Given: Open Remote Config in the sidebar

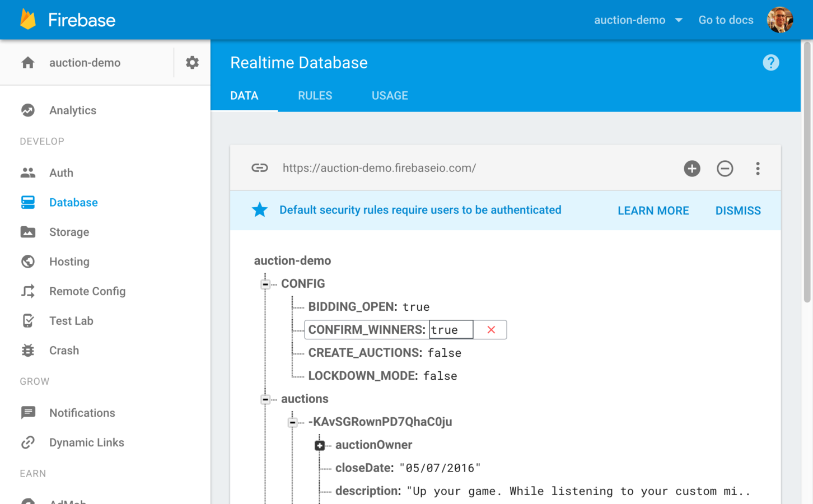Looking at the screenshot, I should [x=87, y=291].
